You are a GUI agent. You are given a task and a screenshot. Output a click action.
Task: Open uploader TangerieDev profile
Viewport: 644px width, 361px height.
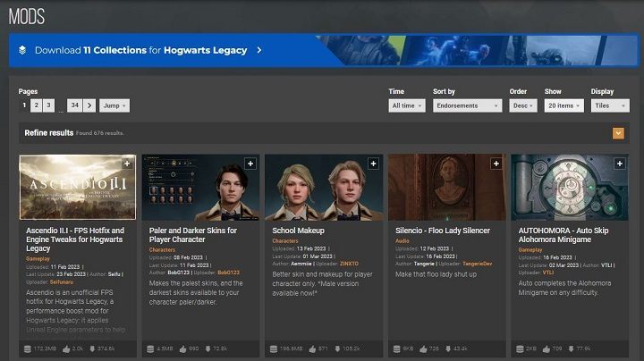[x=478, y=264]
